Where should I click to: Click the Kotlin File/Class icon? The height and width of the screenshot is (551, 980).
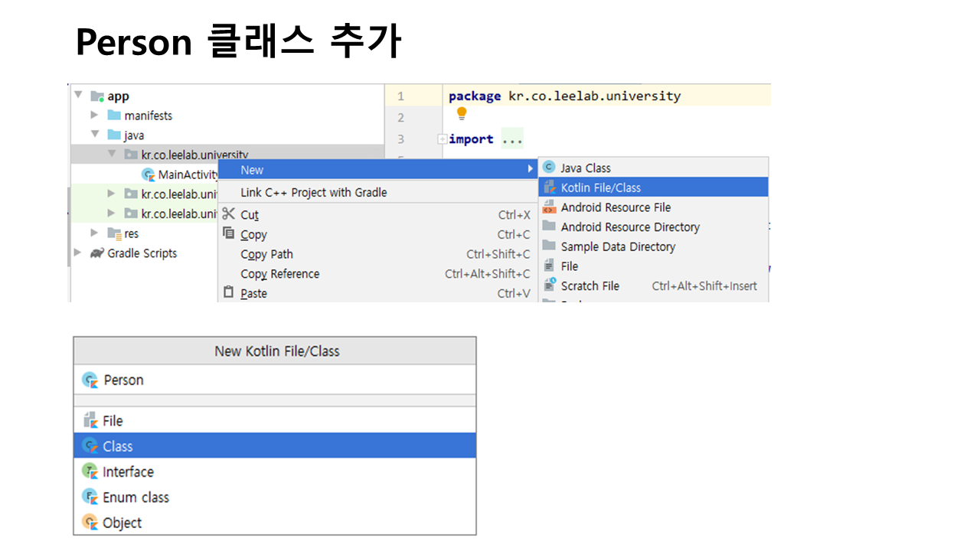pyautogui.click(x=549, y=187)
